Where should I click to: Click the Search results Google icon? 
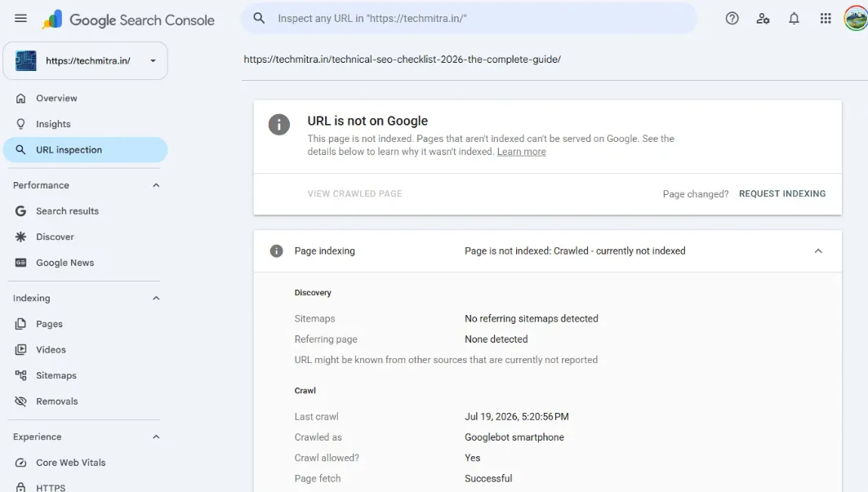pos(20,211)
